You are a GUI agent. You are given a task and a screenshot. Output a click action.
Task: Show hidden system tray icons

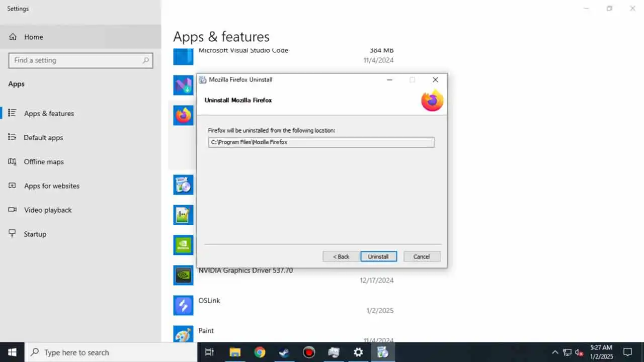tap(555, 352)
